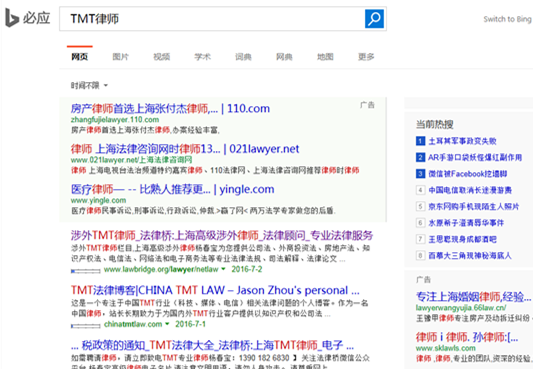This screenshot has width=533, height=369.
Task: Click hot search AR手游口袋妖怪爆红副作用
Action: coord(475,157)
